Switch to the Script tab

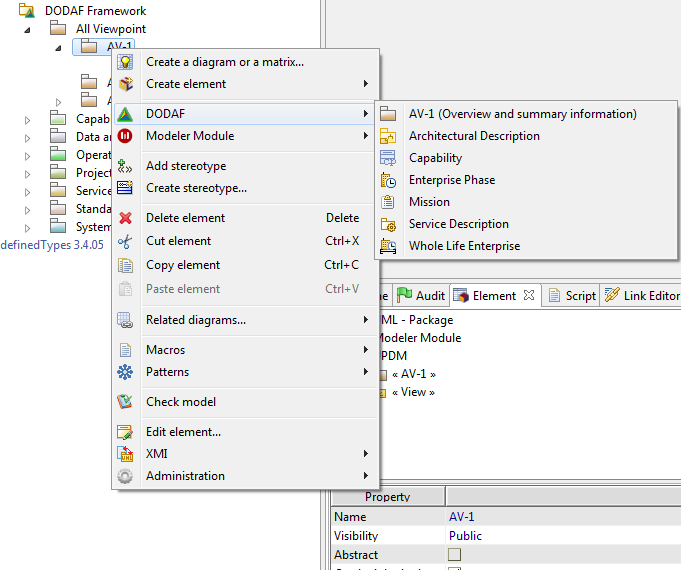(x=571, y=296)
